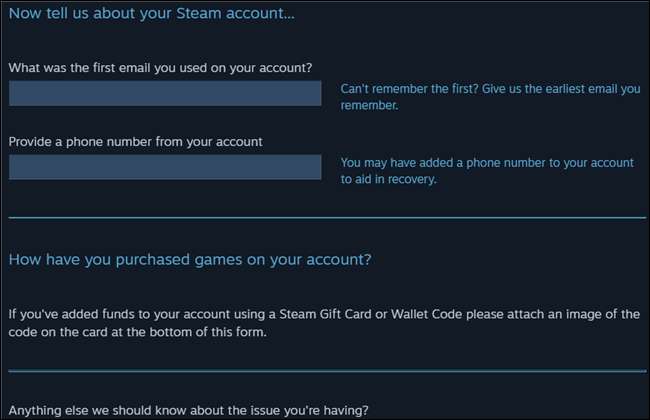Viewport: 650px width, 420px height.
Task: Click the "How have you purchased games" heading
Action: click(190, 260)
